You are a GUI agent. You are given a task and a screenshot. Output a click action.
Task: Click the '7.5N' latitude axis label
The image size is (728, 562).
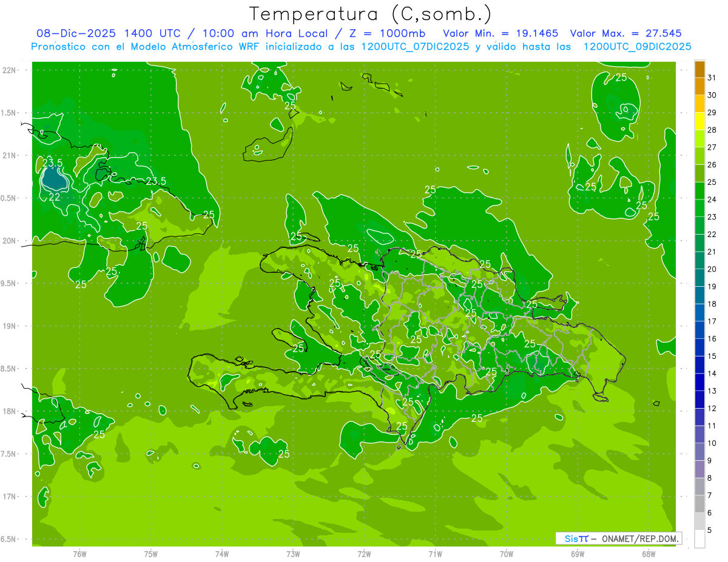[x=8, y=454]
